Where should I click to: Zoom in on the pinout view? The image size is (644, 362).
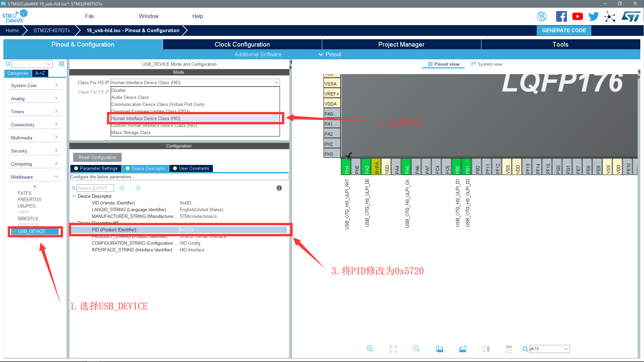(x=370, y=349)
